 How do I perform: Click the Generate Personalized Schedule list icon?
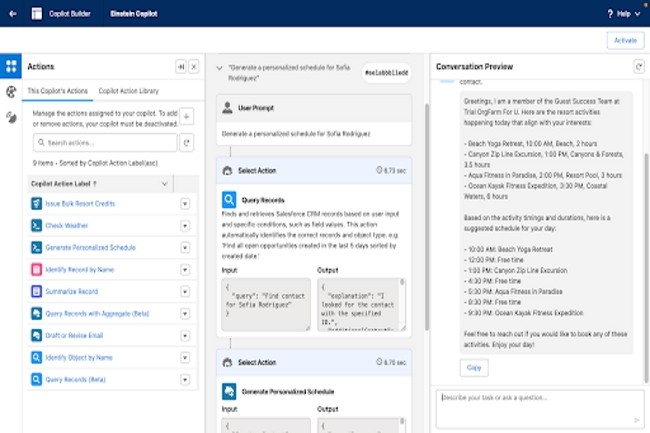pyautogui.click(x=36, y=247)
